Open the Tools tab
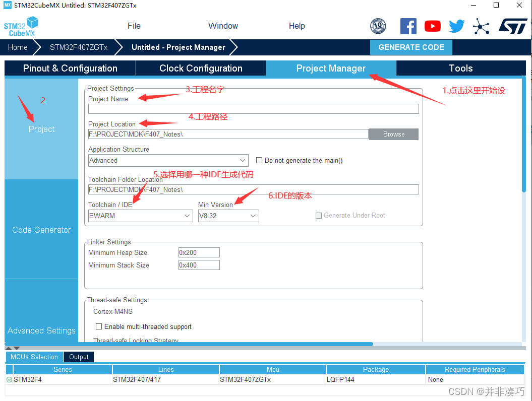The height and width of the screenshot is (401, 532). 461,68
